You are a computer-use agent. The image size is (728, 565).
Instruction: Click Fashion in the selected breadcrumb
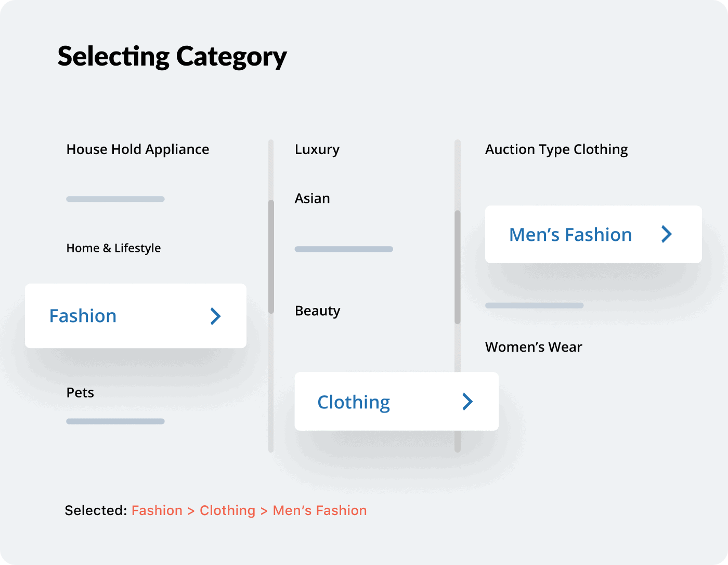click(157, 510)
